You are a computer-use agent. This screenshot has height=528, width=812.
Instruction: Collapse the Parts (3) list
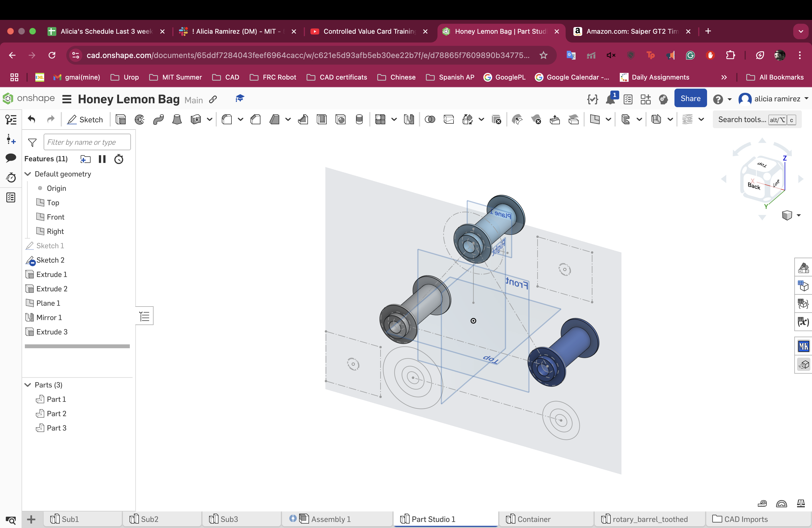[x=28, y=385]
